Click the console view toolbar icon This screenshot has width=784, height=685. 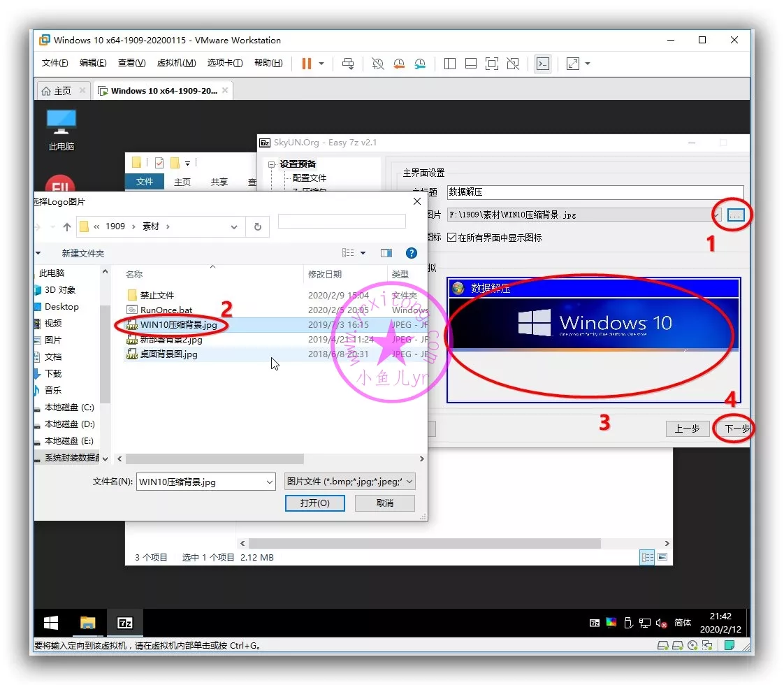coord(542,64)
